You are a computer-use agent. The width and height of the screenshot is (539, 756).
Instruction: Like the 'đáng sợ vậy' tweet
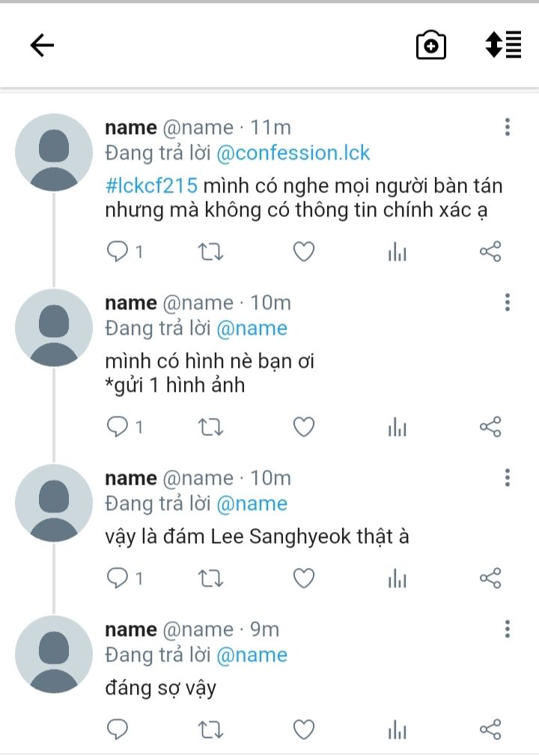(x=303, y=729)
